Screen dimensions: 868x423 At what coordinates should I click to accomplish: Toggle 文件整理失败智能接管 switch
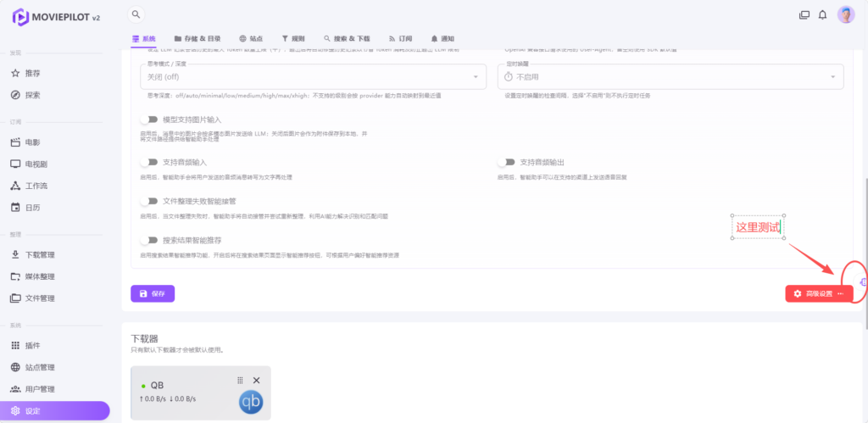click(149, 201)
